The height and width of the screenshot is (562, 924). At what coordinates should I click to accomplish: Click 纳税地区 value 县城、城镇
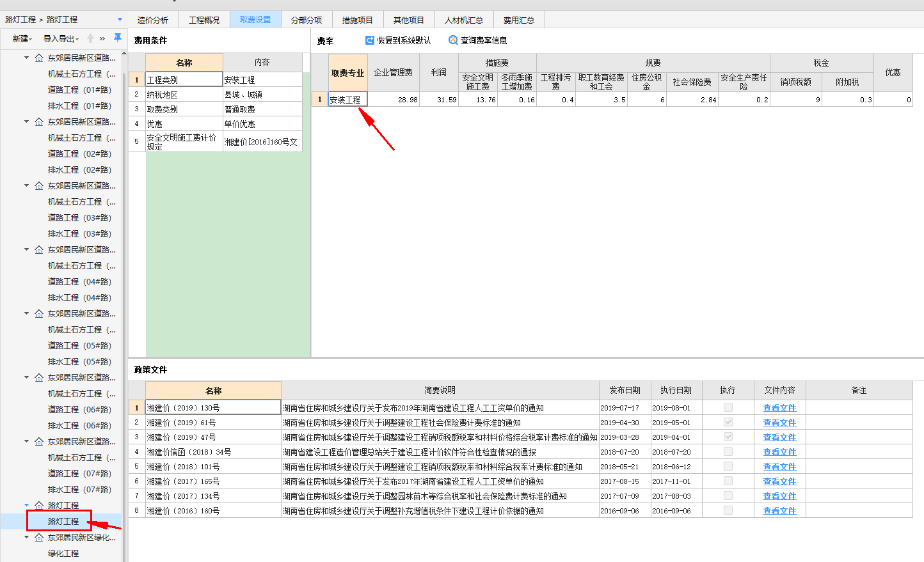(262, 95)
